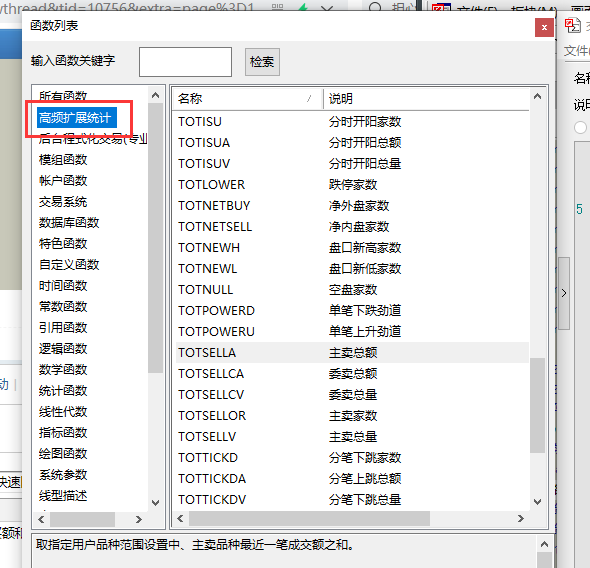This screenshot has height=568, width=590.
Task: Pick the 绘图函数 category
Action: [63, 454]
